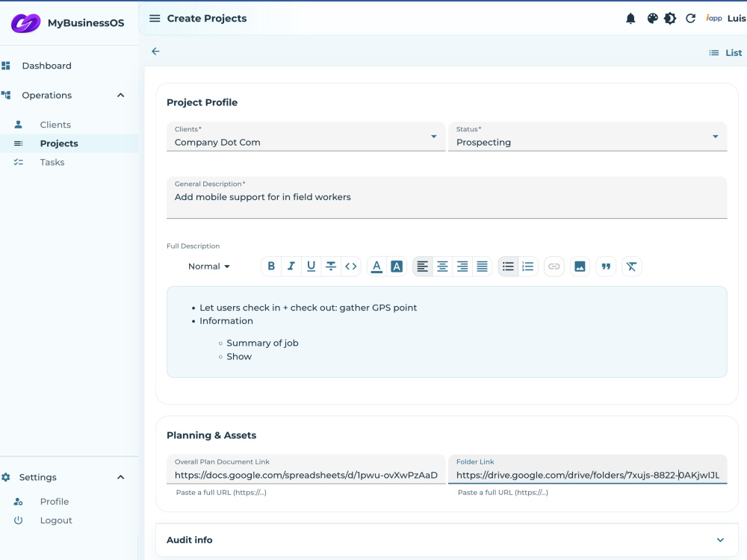Image resolution: width=747 pixels, height=560 pixels.
Task: Click the Operations tree icon
Action: 6,96
